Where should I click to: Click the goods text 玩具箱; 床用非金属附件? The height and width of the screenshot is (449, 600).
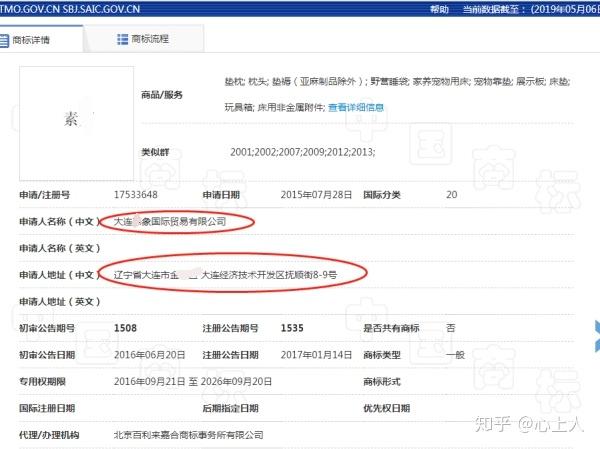pos(275,108)
